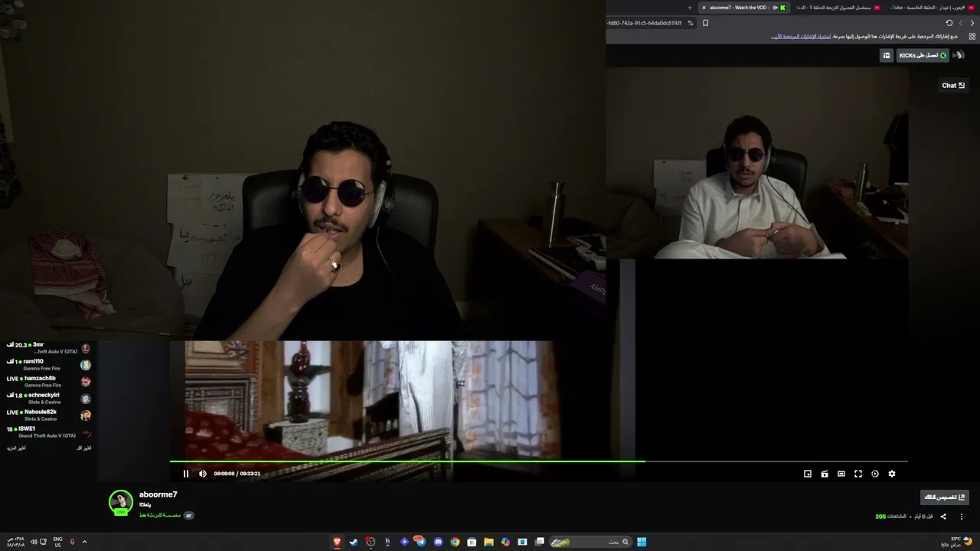Screen dimensions: 980x551
Task: Click the green followers-only chat category link
Action: pos(159,515)
